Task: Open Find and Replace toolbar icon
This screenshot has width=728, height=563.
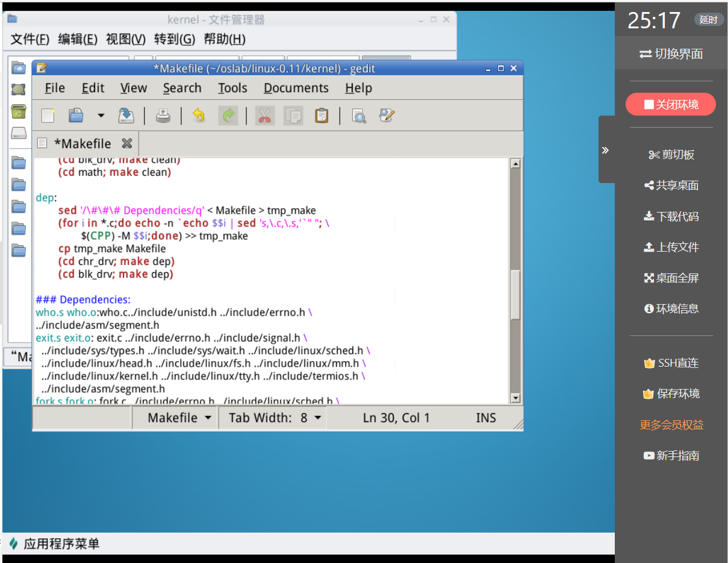Action: point(387,115)
